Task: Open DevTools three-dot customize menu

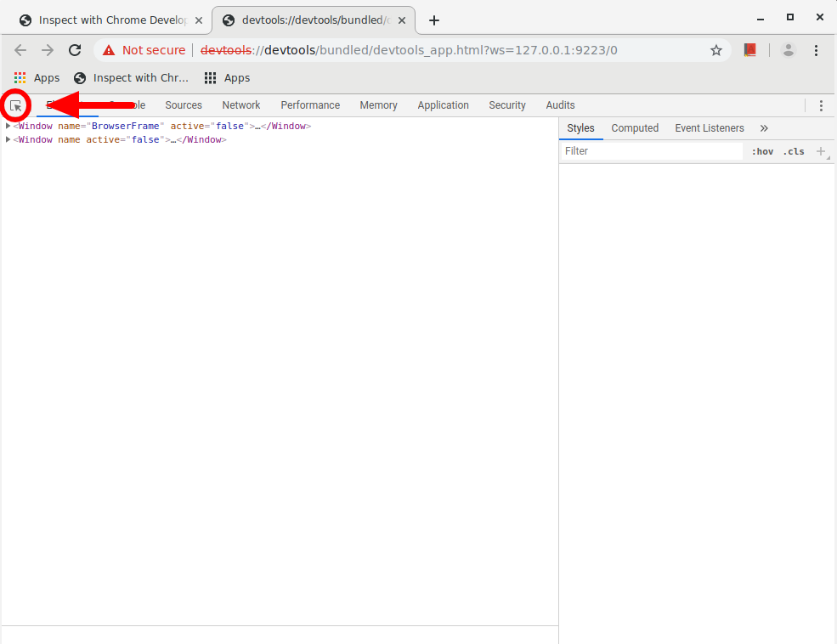Action: coord(821,105)
